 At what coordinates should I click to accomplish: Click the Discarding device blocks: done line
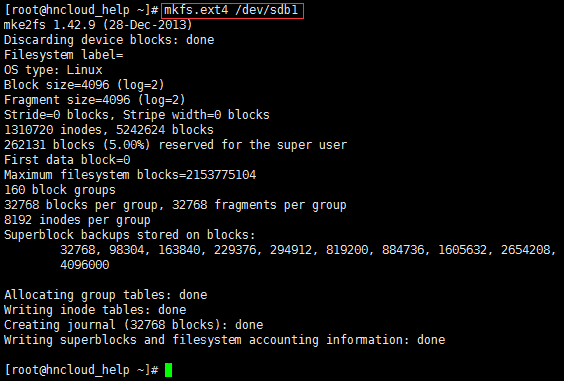pyautogui.click(x=109, y=40)
